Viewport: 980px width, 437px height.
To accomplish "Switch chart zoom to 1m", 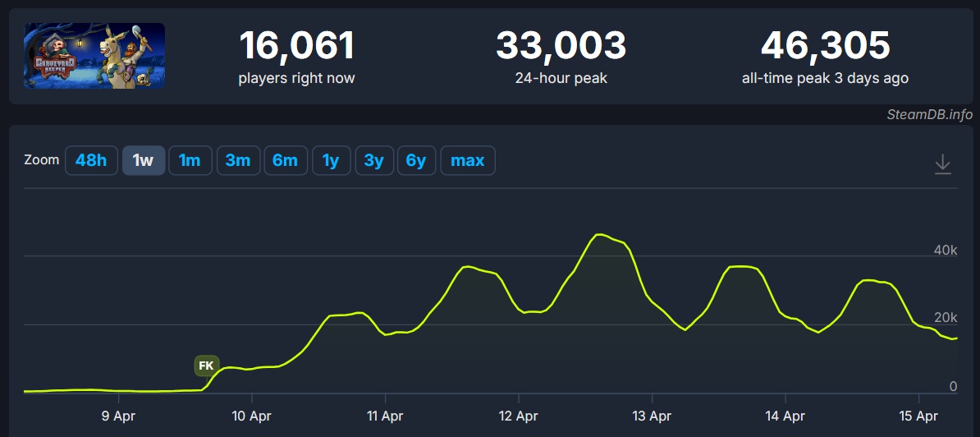I will 190,160.
